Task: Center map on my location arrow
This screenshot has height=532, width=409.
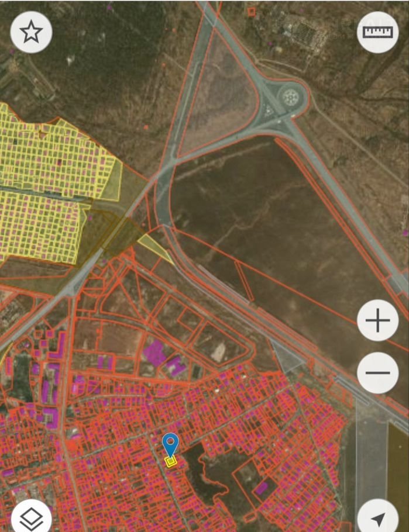Action: pyautogui.click(x=377, y=518)
